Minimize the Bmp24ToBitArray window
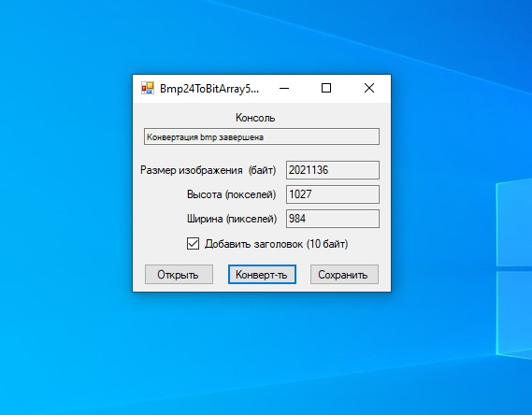This screenshot has width=532, height=415. click(284, 88)
